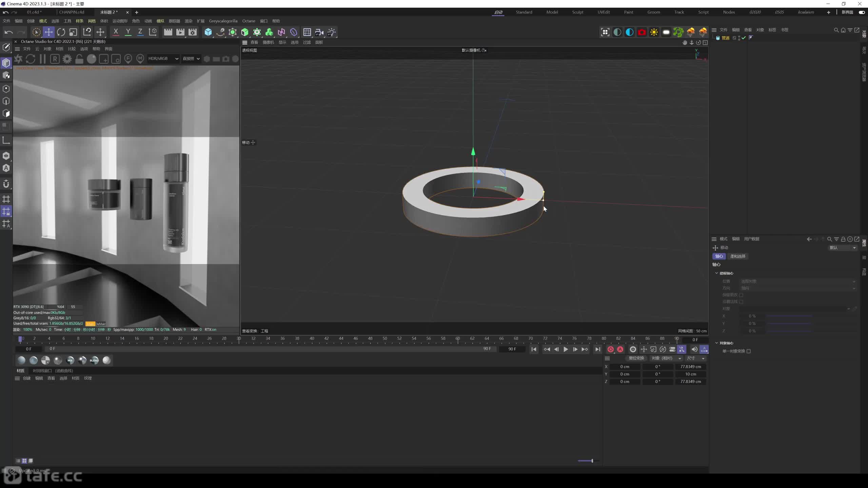Viewport: 868px width, 488px height.
Task: Open the 运动图形 menu
Action: pos(120,21)
